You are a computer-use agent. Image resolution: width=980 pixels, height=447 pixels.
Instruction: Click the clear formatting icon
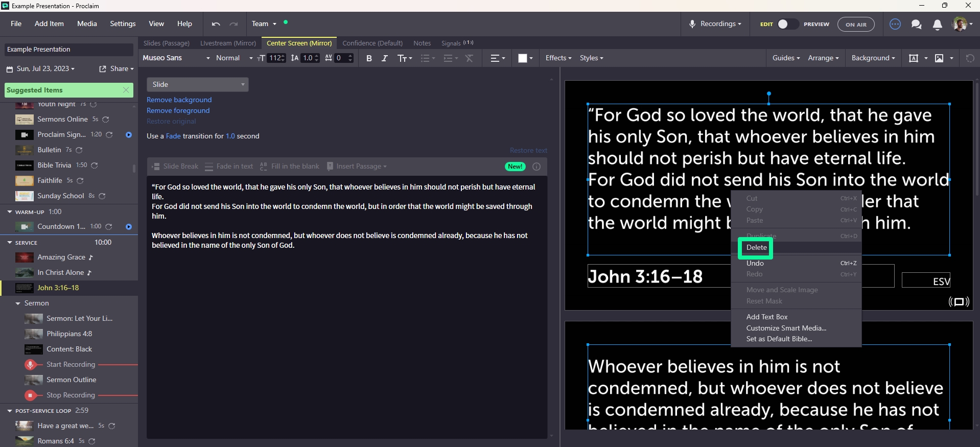tap(469, 58)
